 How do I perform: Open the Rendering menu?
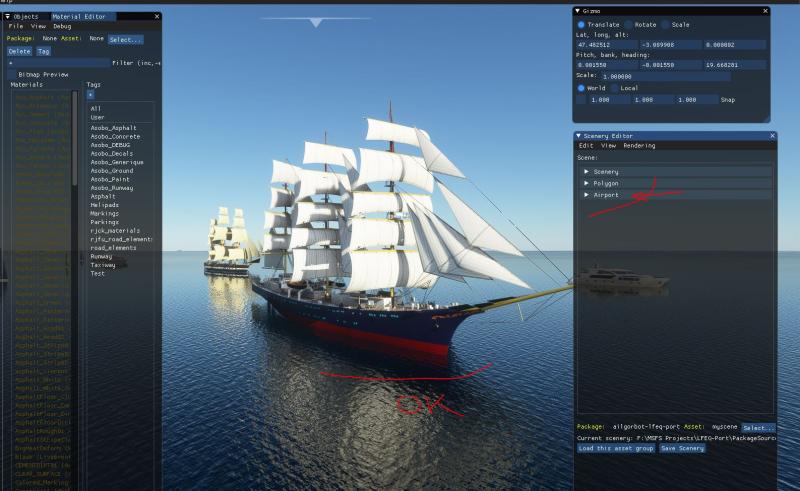[x=639, y=145]
